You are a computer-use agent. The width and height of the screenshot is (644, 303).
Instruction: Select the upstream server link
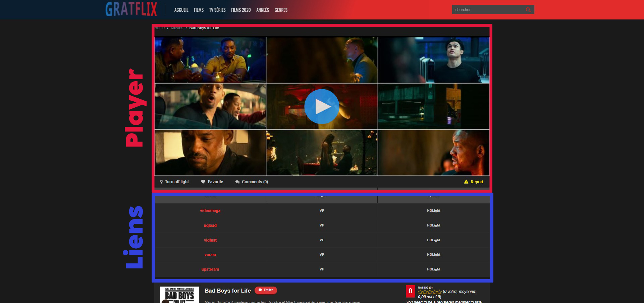click(210, 269)
